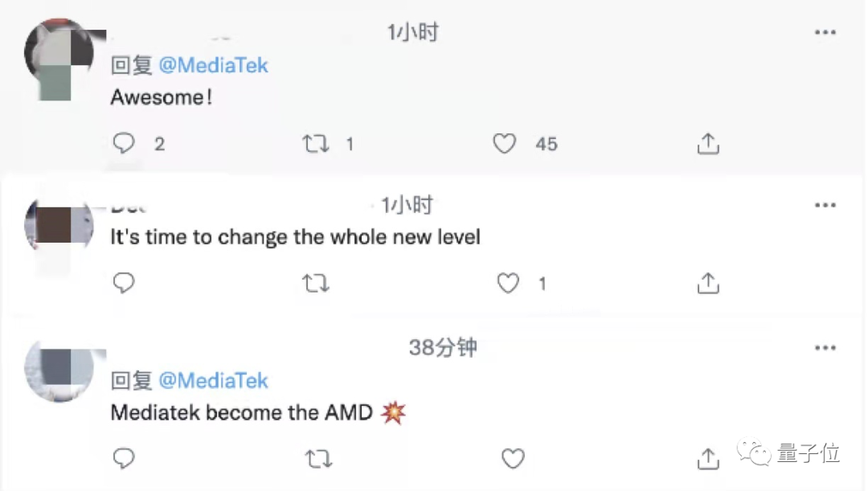Open @MediaTek link in third reply
Viewport: 868px width, 491px height.
pyautogui.click(x=213, y=380)
